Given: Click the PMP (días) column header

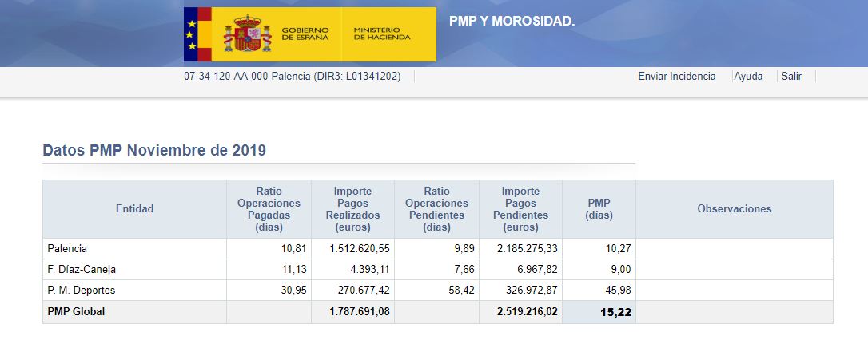Looking at the screenshot, I should click(599, 209).
